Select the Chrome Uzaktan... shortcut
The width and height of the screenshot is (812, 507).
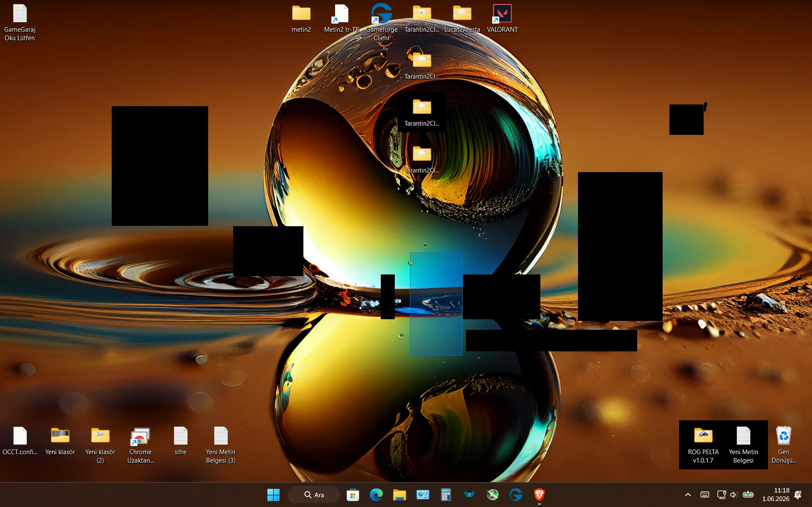[x=140, y=445]
